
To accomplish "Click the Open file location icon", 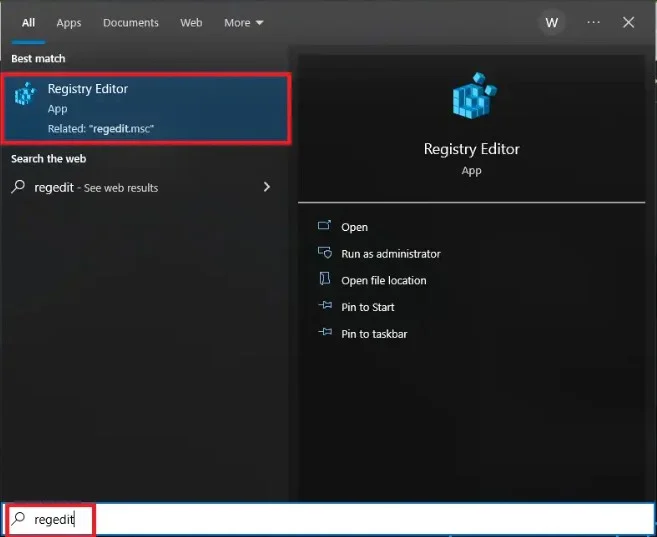I will (323, 280).
